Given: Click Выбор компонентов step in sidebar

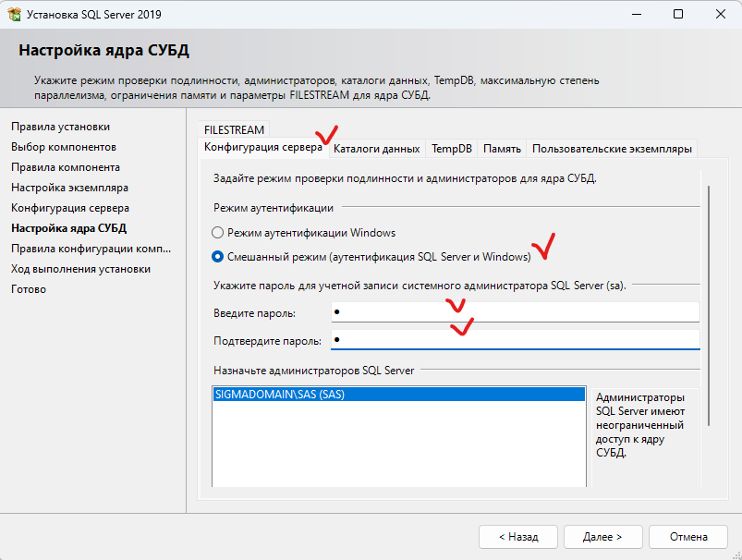Looking at the screenshot, I should (x=64, y=147).
